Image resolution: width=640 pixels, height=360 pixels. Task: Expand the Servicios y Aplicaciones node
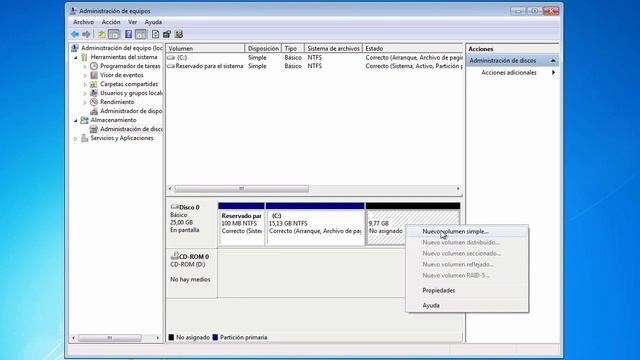pyautogui.click(x=76, y=138)
